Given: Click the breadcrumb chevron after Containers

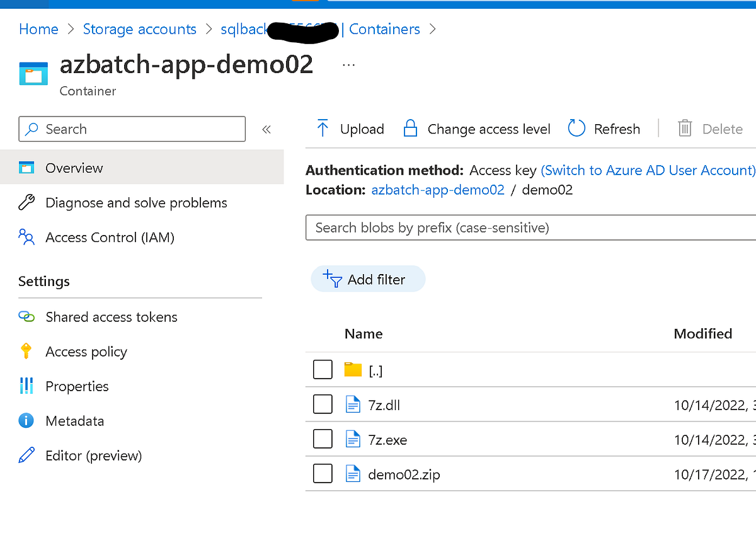Looking at the screenshot, I should click(433, 29).
